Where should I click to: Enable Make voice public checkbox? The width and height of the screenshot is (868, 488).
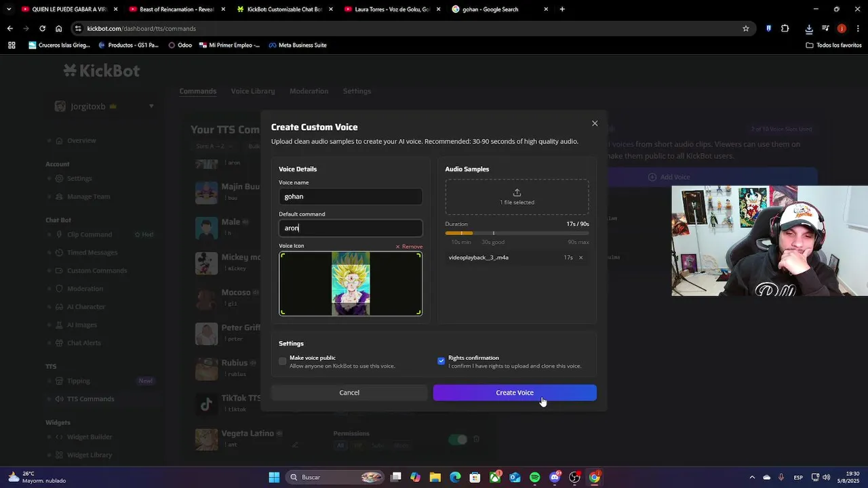point(283,361)
